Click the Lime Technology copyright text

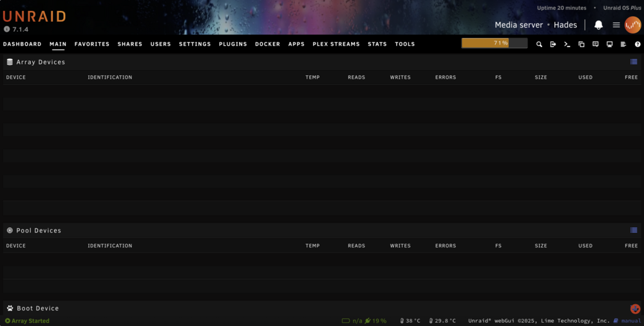coord(539,321)
